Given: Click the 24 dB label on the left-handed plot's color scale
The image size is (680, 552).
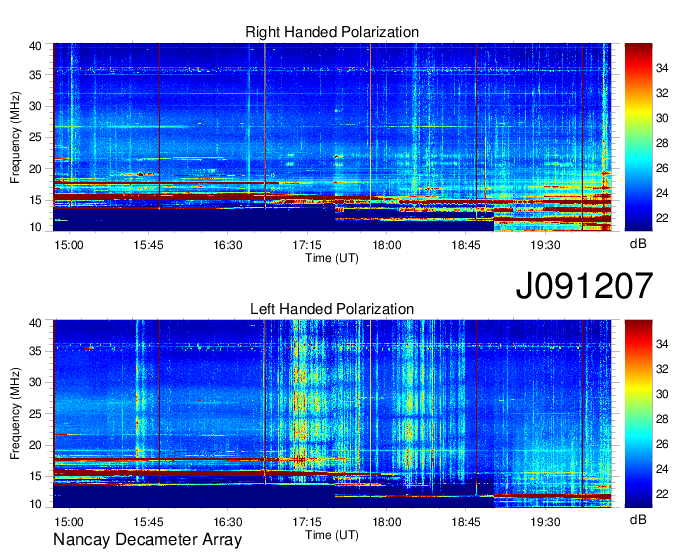Looking at the screenshot, I should (662, 469).
